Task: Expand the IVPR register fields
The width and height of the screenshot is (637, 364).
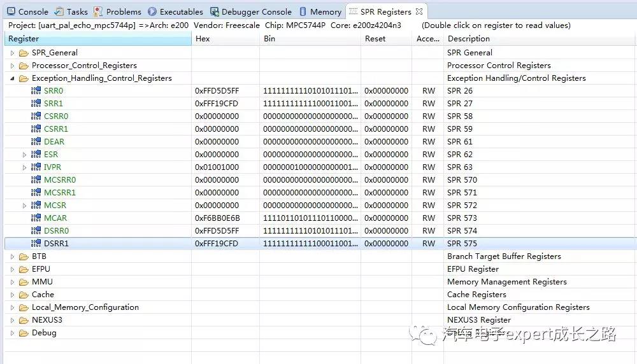Action: (x=25, y=167)
